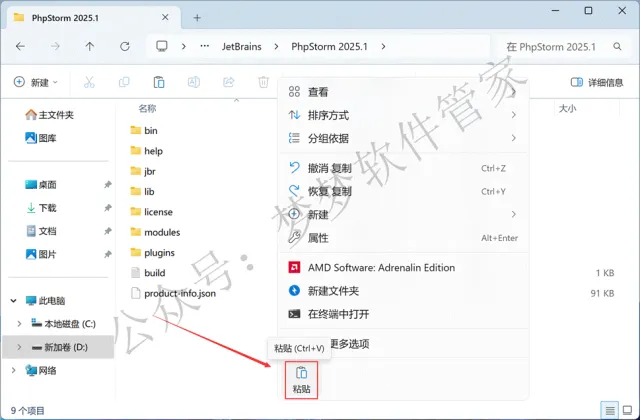
Task: Click PhpStorm 2025.1 in the breadcrumb
Action: click(329, 47)
